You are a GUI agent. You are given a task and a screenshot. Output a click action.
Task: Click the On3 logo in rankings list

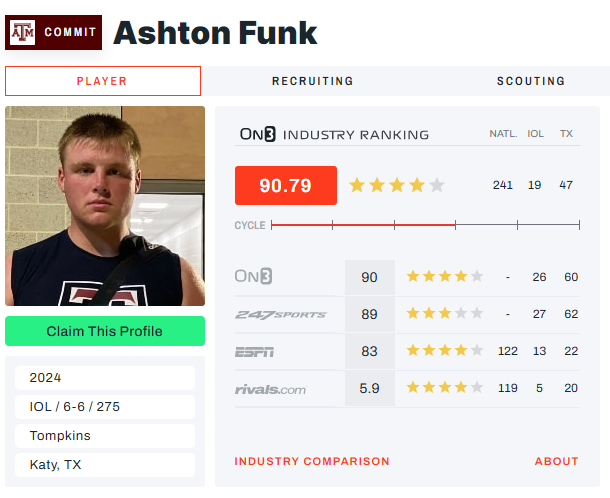(x=254, y=277)
